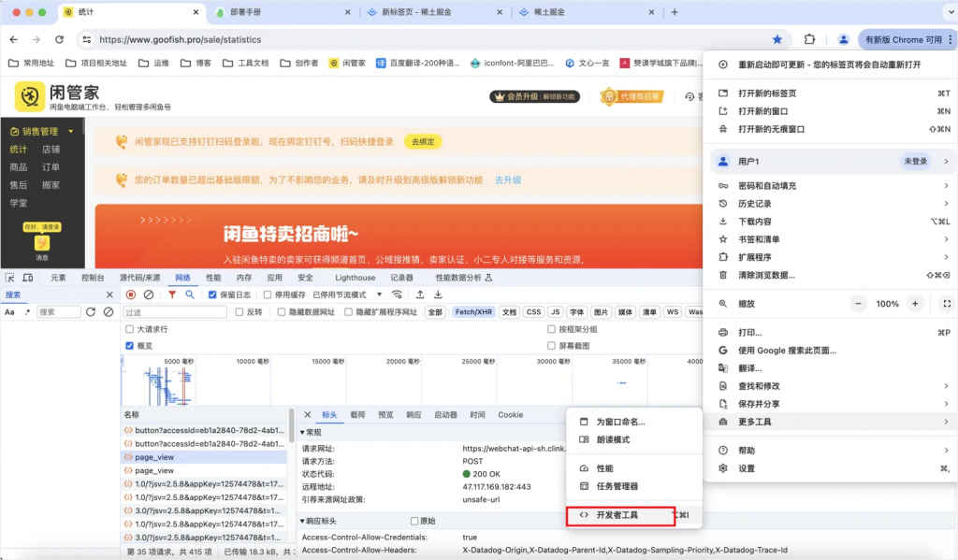This screenshot has width=958, height=560.
Task: Open network filter options via the funnel icon
Action: pyautogui.click(x=172, y=294)
